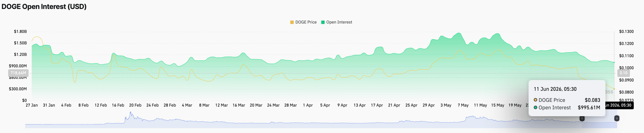Click the $0.1200 right axis label
The width and height of the screenshot is (644, 133).
pyautogui.click(x=626, y=43)
